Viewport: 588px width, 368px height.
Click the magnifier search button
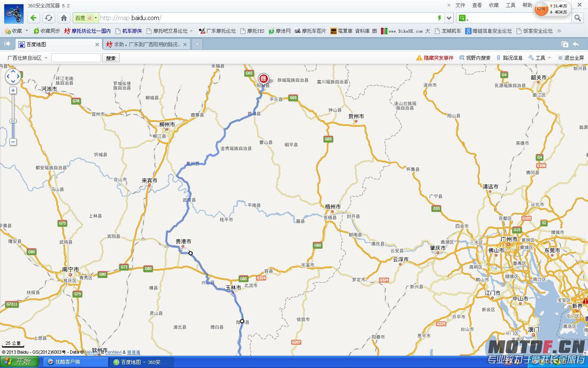577,18
